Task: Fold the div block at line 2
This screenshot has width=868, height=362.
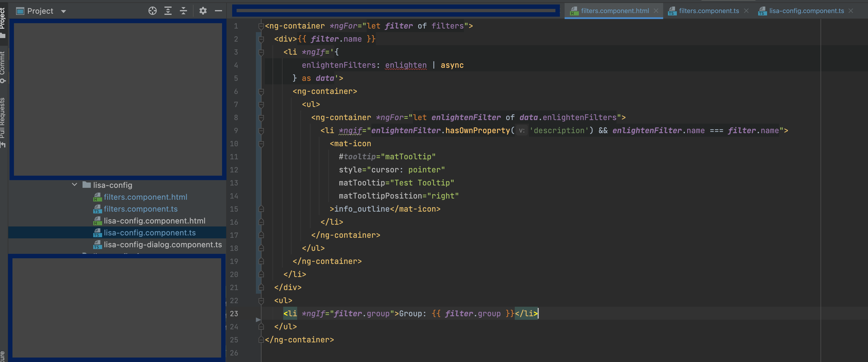Action: tap(261, 39)
